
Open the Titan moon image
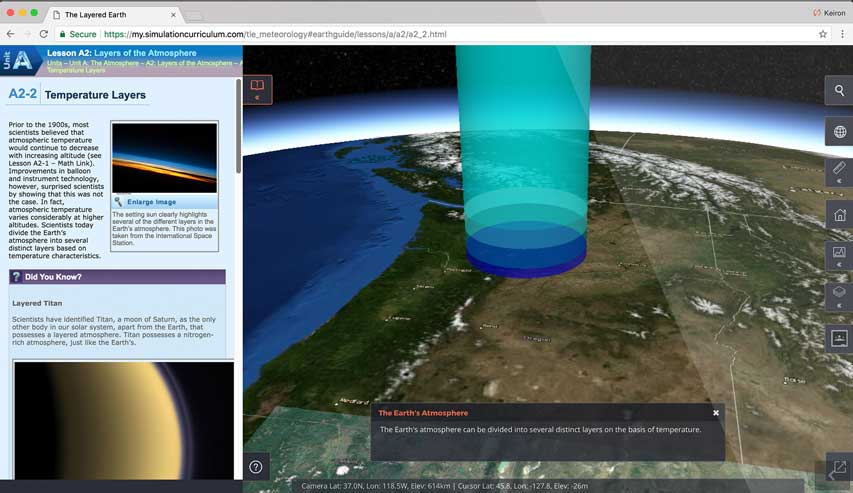pyautogui.click(x=124, y=420)
